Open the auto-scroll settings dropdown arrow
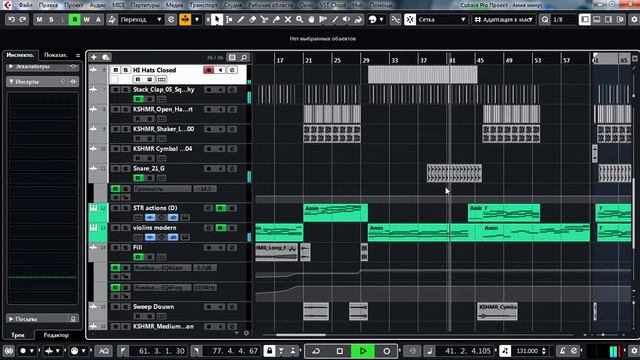 click(197, 20)
